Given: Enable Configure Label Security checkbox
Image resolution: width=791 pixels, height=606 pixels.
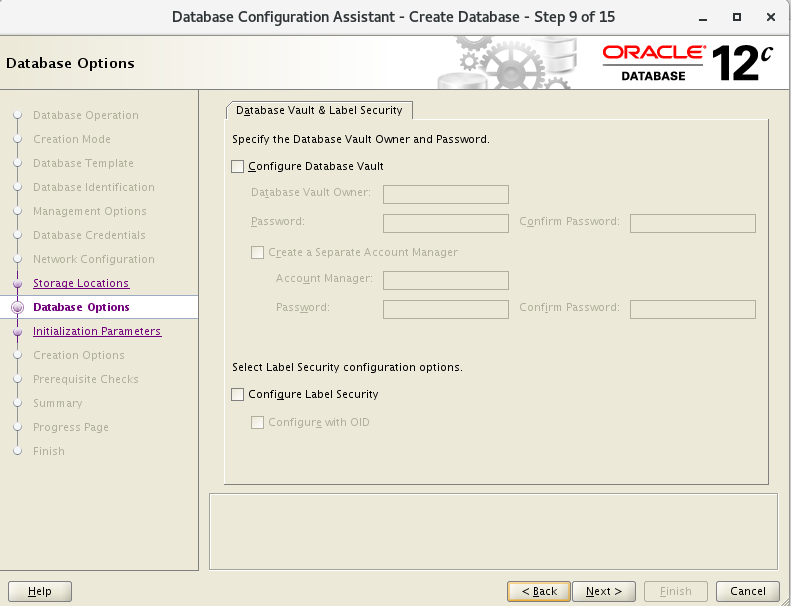Looking at the screenshot, I should pos(238,395).
